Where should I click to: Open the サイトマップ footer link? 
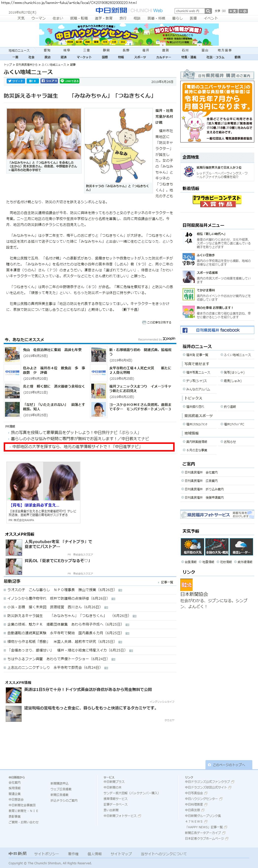pos(121,854)
